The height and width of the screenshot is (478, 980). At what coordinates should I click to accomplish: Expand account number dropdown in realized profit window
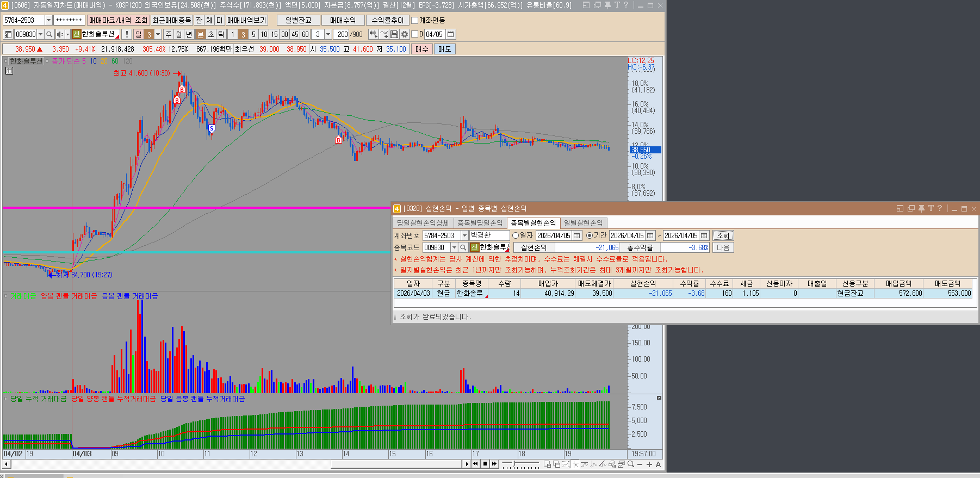[464, 235]
